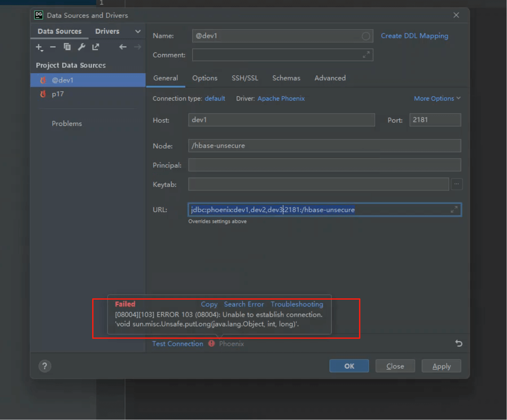
Task: Open the Advanced tab
Action: pyautogui.click(x=330, y=78)
